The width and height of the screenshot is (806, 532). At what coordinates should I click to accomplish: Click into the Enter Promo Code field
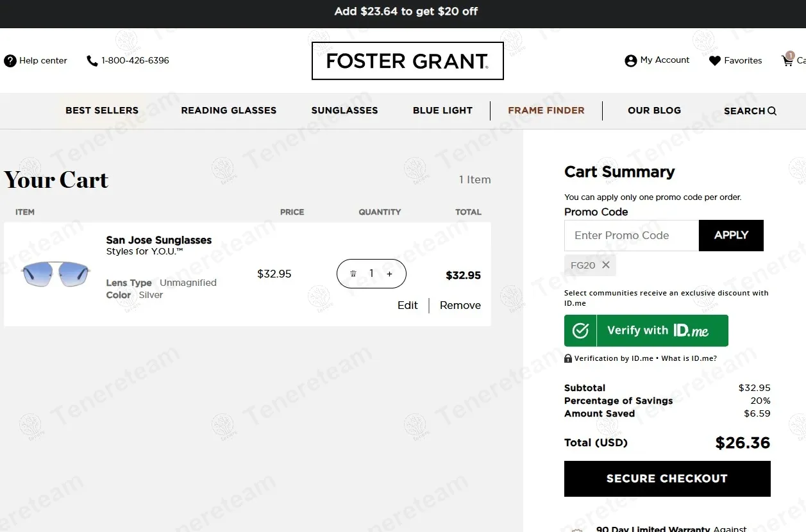(x=631, y=236)
